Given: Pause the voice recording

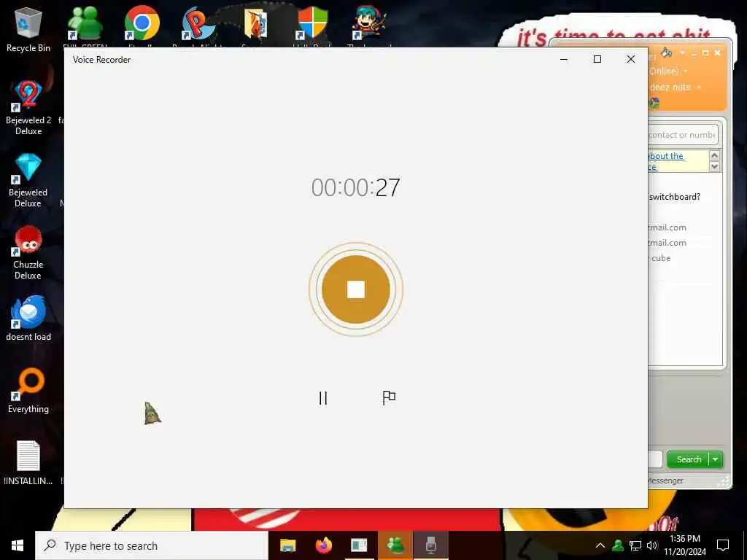Looking at the screenshot, I should click(323, 398).
